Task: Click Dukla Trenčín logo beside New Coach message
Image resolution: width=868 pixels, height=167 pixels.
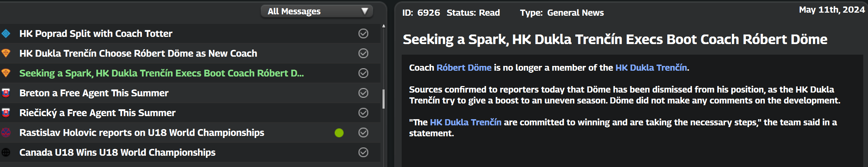Action: tap(6, 53)
